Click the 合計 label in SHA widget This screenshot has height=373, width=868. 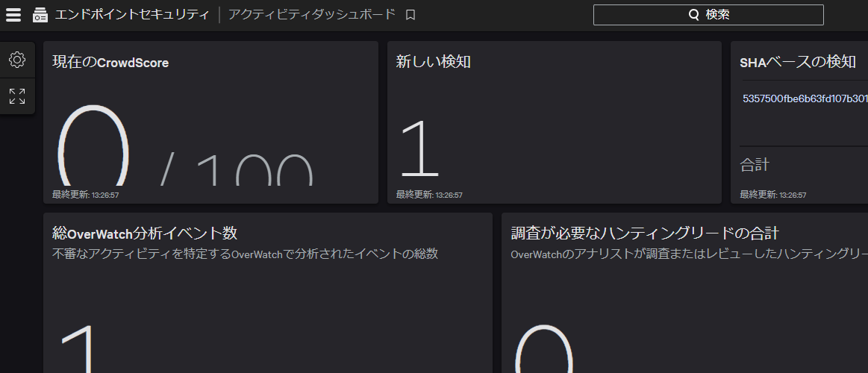pos(755,164)
